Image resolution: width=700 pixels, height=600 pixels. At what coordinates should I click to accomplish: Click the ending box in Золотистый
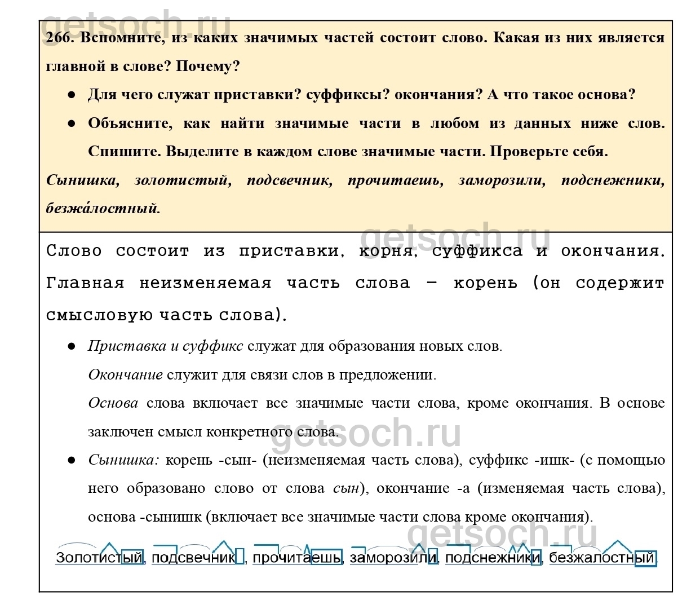(x=132, y=558)
